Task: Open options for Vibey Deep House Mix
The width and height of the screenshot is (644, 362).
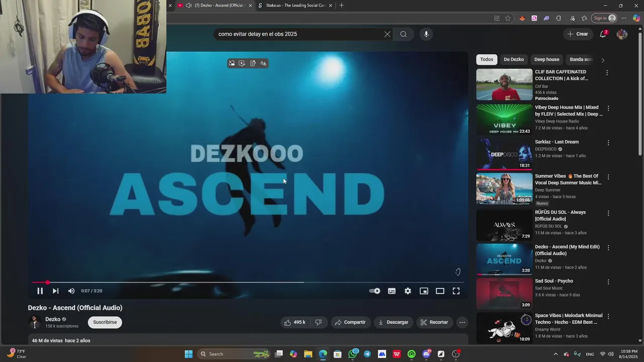Action: [x=608, y=108]
